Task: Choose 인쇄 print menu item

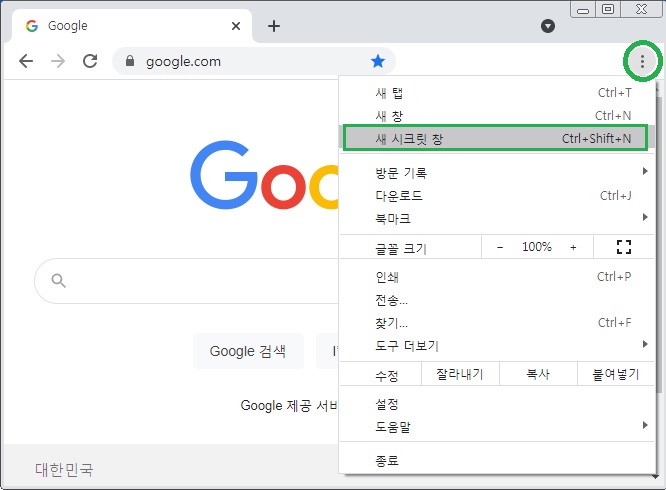Action: [x=497, y=277]
